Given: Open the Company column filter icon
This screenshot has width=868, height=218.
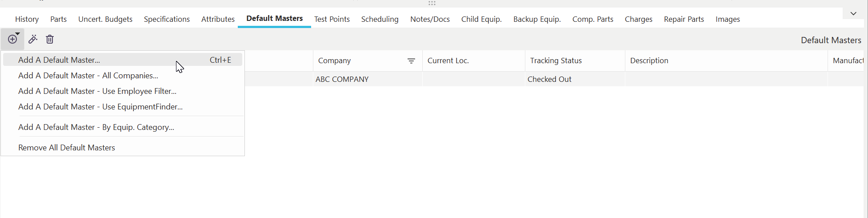Looking at the screenshot, I should pos(412,61).
